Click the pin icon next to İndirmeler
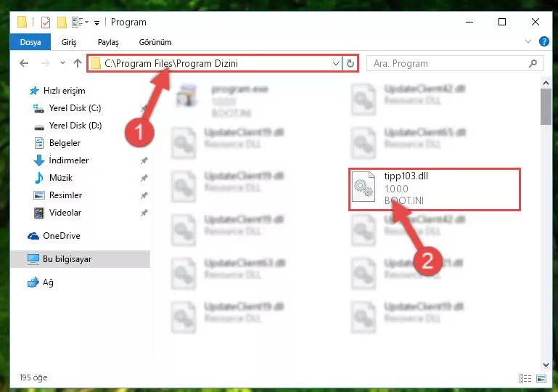Image resolution: width=558 pixels, height=392 pixels. [x=144, y=160]
